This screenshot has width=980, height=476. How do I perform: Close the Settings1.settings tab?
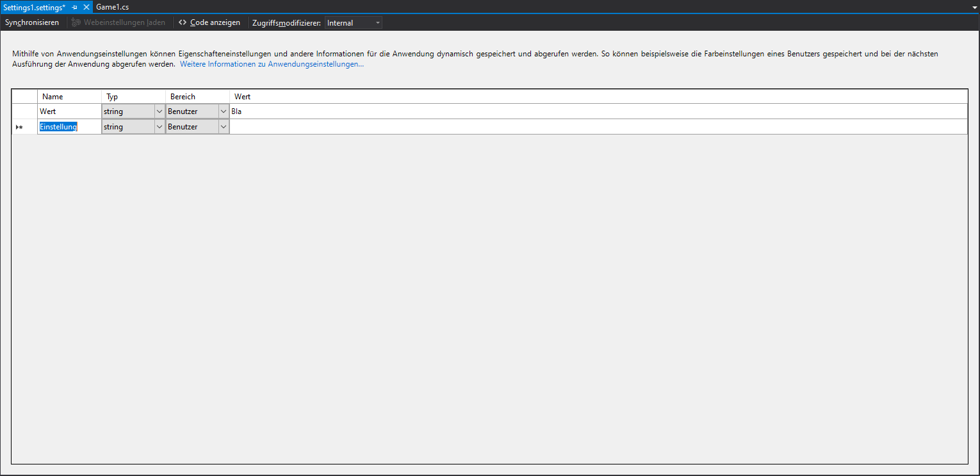pos(86,6)
